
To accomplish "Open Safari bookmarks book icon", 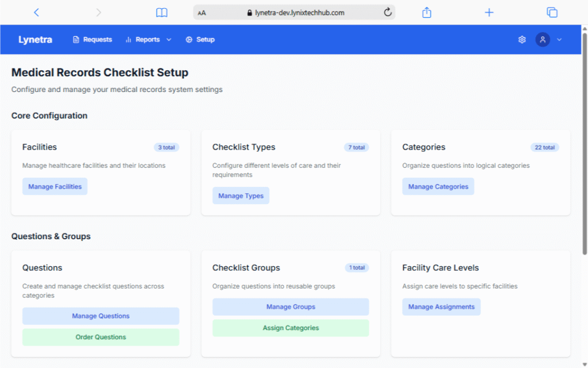I will (x=162, y=12).
